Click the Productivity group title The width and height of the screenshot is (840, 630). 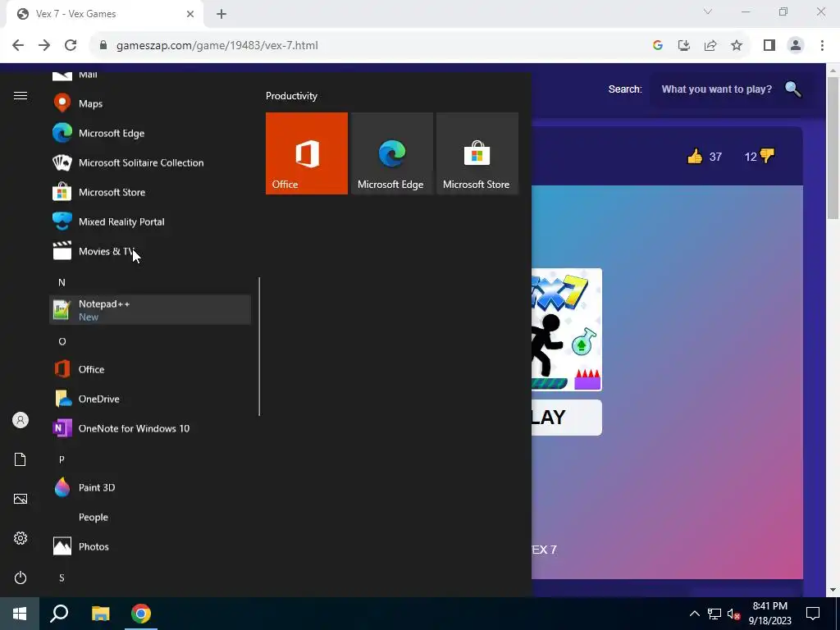coord(291,96)
